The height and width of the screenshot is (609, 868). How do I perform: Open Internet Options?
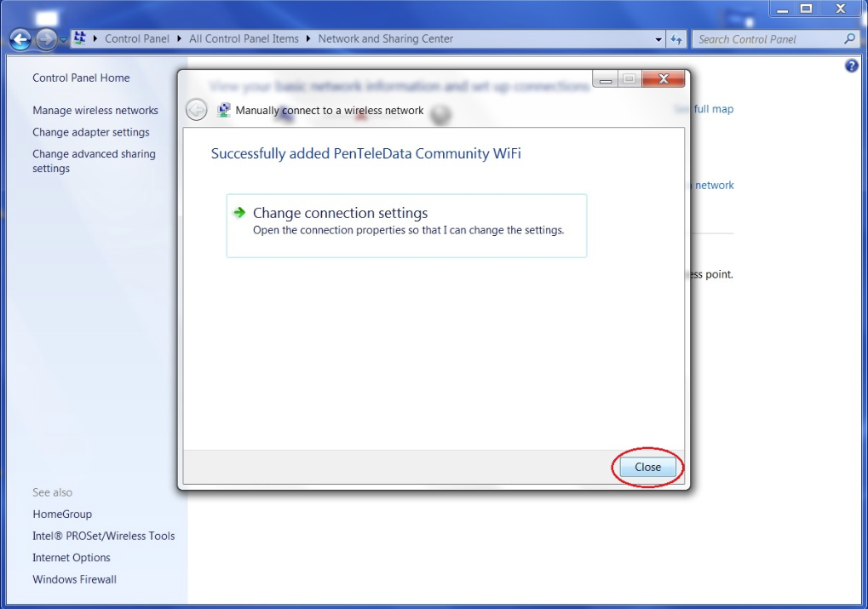point(72,558)
